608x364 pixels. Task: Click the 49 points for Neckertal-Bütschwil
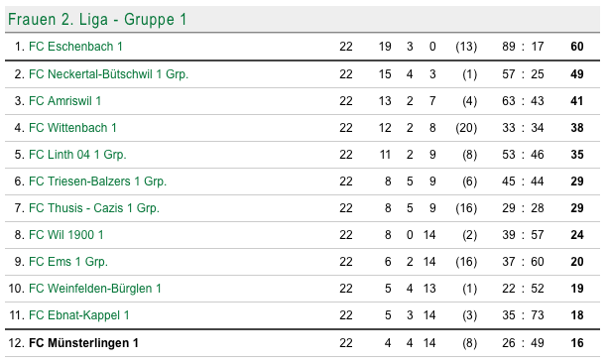click(x=577, y=74)
